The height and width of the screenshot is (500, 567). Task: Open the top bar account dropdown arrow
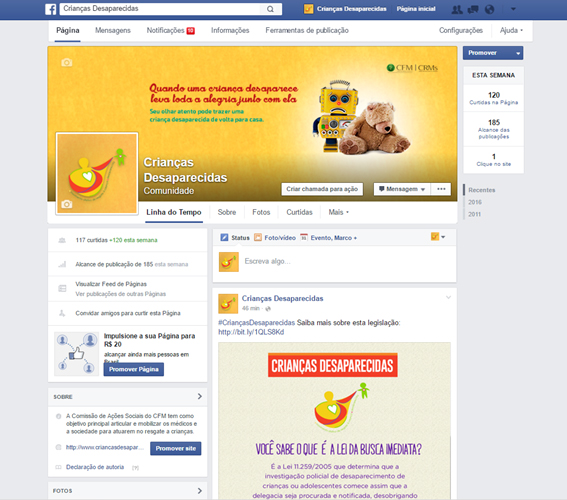(x=513, y=9)
